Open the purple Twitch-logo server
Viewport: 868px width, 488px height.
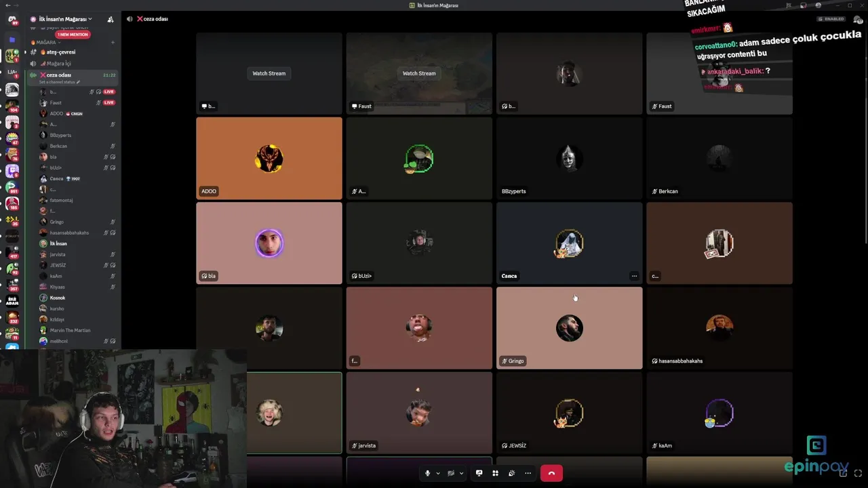12,171
